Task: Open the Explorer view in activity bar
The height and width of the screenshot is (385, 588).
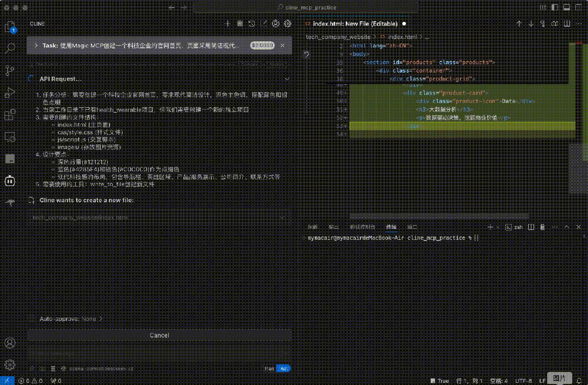Action: [10, 27]
